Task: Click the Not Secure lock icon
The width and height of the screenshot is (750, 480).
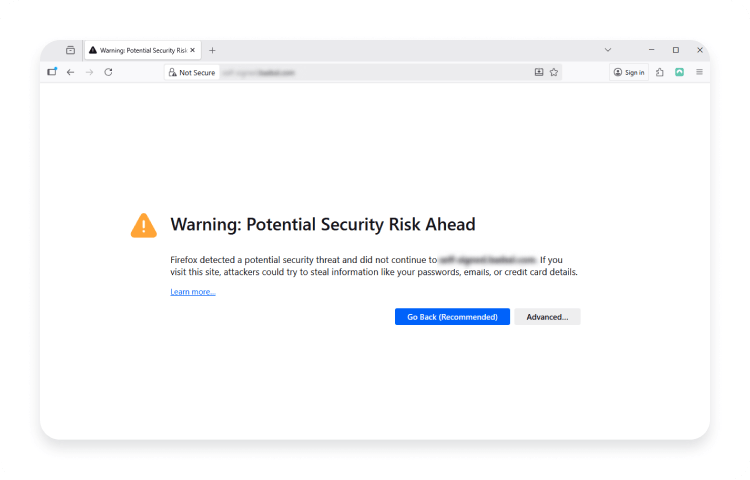Action: (x=173, y=72)
